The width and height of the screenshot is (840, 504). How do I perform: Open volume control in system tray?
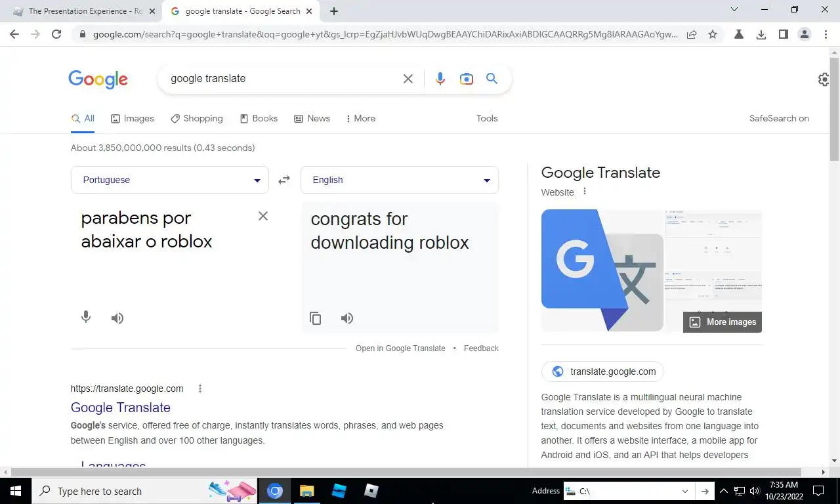coord(754,491)
